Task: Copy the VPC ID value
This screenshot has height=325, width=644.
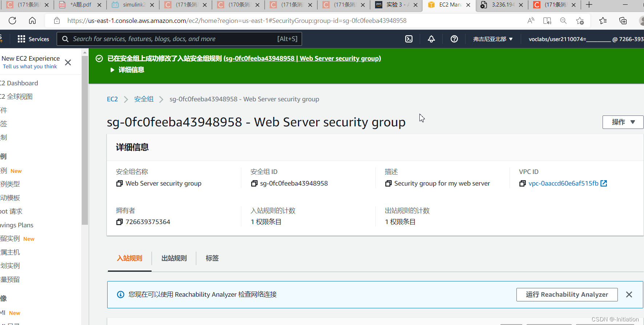Action: (x=522, y=183)
